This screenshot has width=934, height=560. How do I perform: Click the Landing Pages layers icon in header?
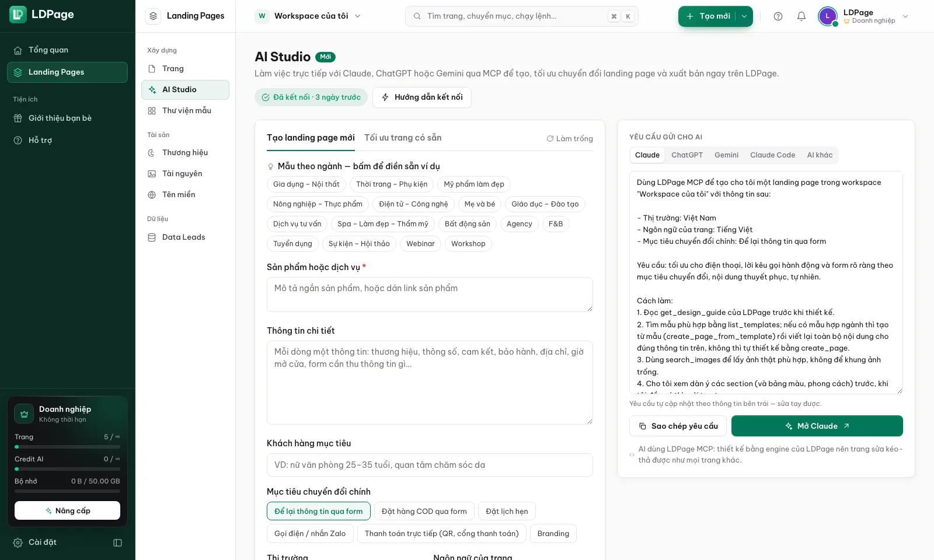tap(154, 16)
